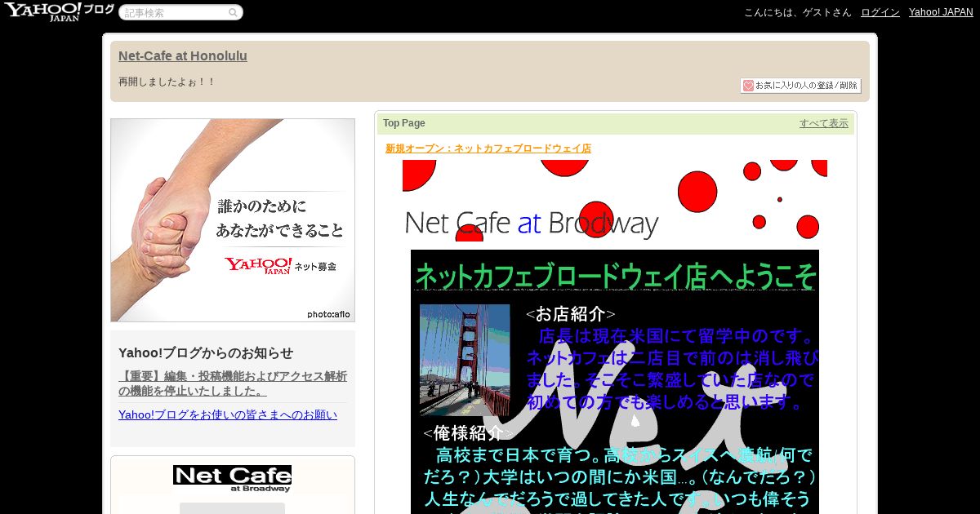Open the ログイン link
980x514 pixels.
click(x=880, y=12)
